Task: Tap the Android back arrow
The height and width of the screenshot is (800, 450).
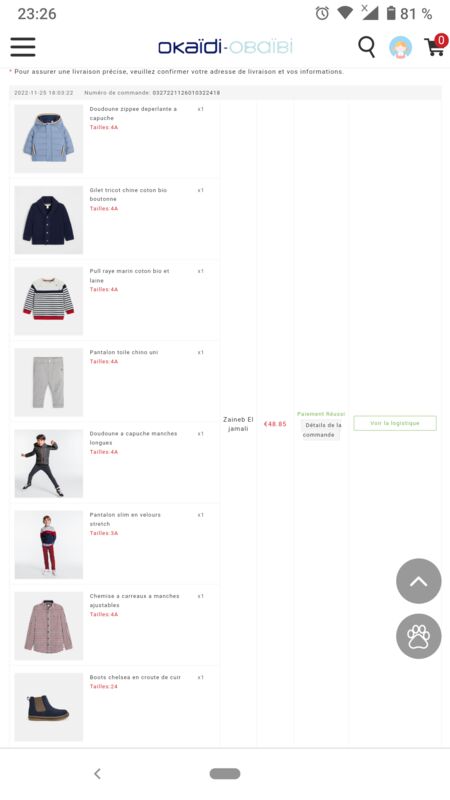Action: point(97,773)
